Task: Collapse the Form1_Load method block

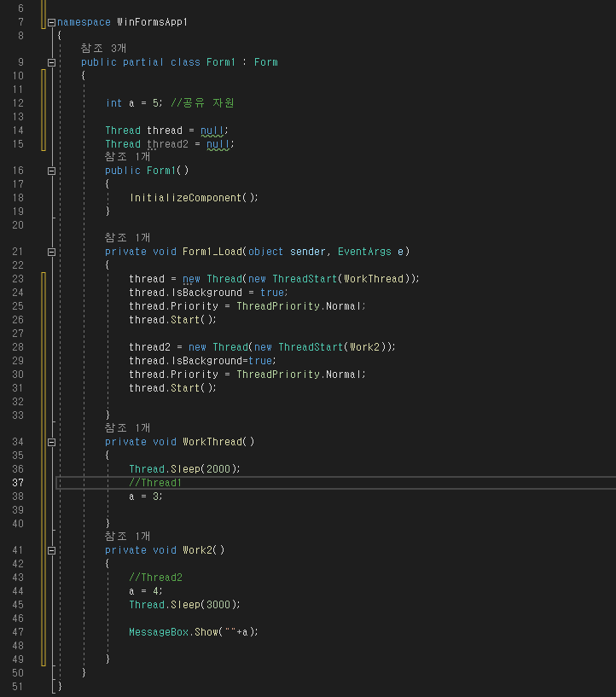Action: [x=51, y=252]
